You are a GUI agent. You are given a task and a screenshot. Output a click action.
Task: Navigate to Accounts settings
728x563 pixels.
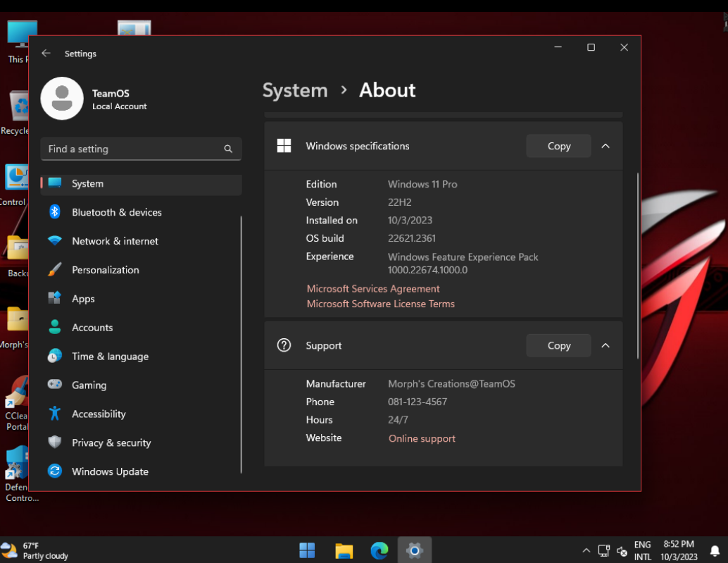pos(141,328)
